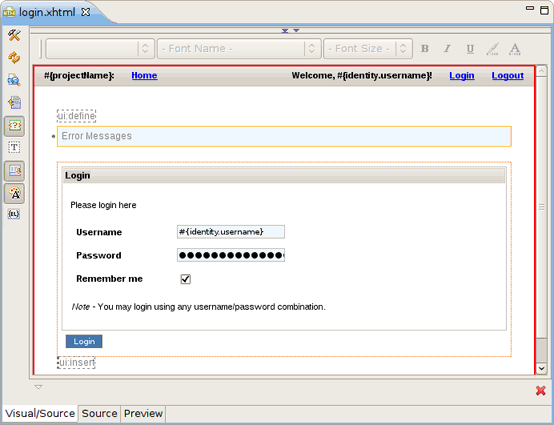Viewport: 554px width, 425px height.
Task: Click the Password input field
Action: point(231,255)
